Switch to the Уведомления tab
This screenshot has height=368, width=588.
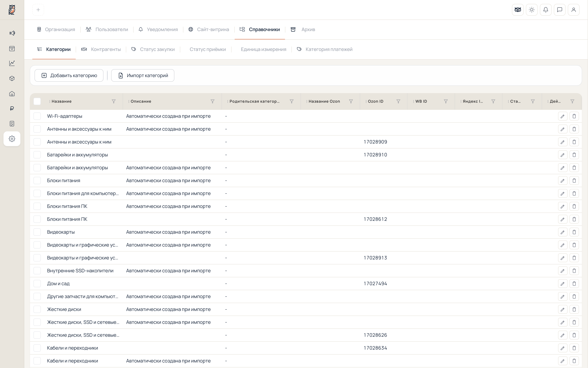click(158, 29)
